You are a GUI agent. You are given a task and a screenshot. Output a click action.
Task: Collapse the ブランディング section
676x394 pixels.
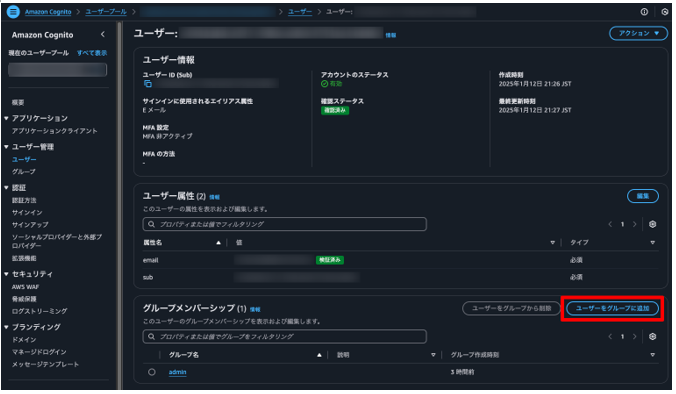pyautogui.click(x=6, y=327)
